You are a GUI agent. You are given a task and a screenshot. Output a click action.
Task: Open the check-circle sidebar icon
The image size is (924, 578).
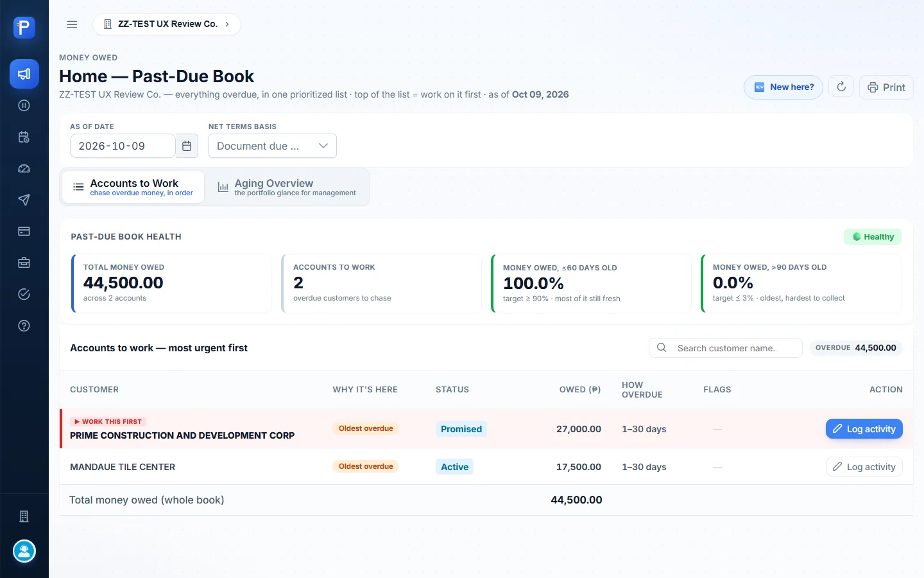24,294
